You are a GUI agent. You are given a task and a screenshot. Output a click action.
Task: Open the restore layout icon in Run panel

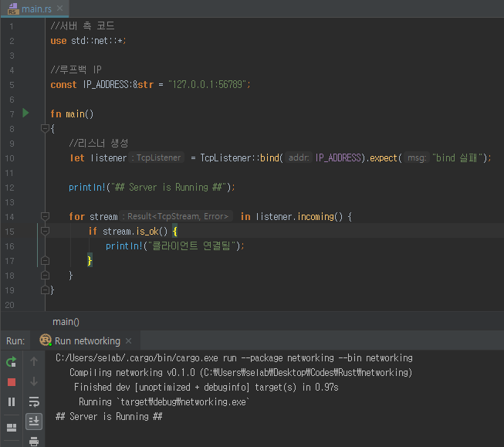(12, 427)
